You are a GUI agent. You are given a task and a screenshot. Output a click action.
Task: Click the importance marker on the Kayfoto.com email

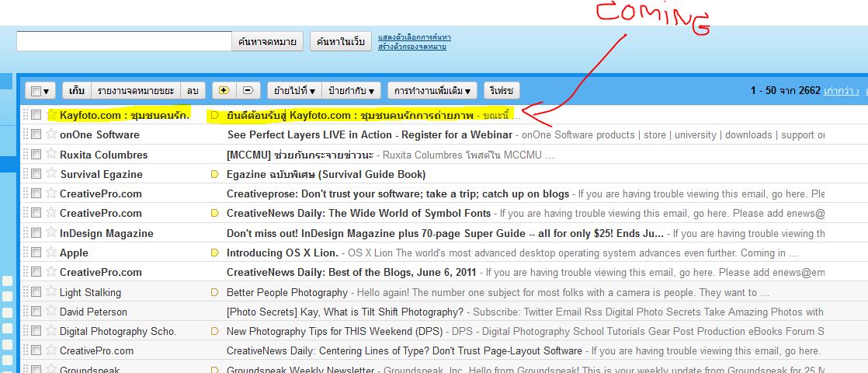click(x=215, y=116)
